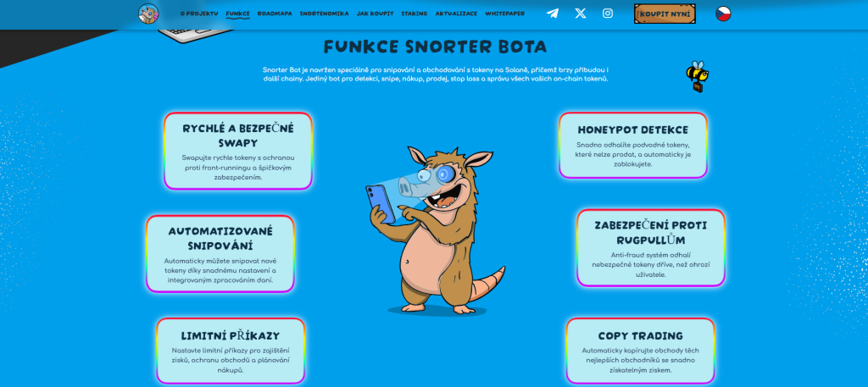Open the Czech flag language selector
The width and height of the screenshot is (868, 387).
pyautogui.click(x=723, y=14)
